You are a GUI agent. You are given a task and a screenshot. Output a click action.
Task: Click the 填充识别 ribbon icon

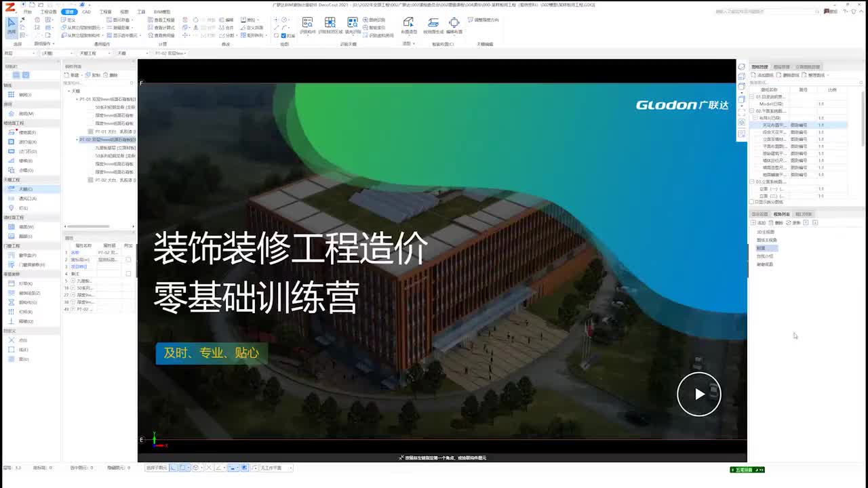tap(352, 26)
